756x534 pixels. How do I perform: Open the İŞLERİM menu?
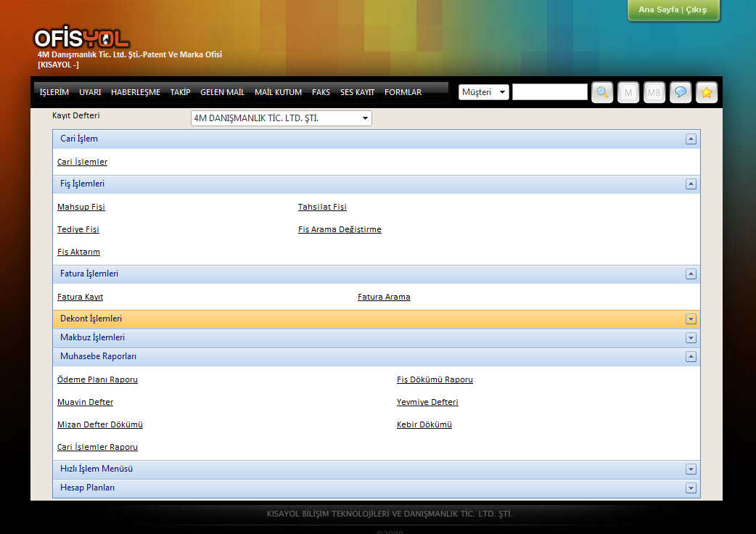click(54, 92)
